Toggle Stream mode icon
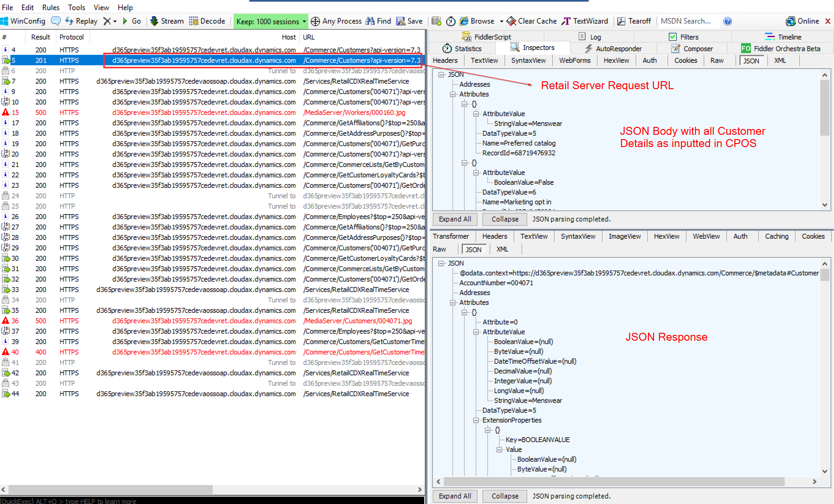This screenshot has height=504, width=834. coord(154,21)
